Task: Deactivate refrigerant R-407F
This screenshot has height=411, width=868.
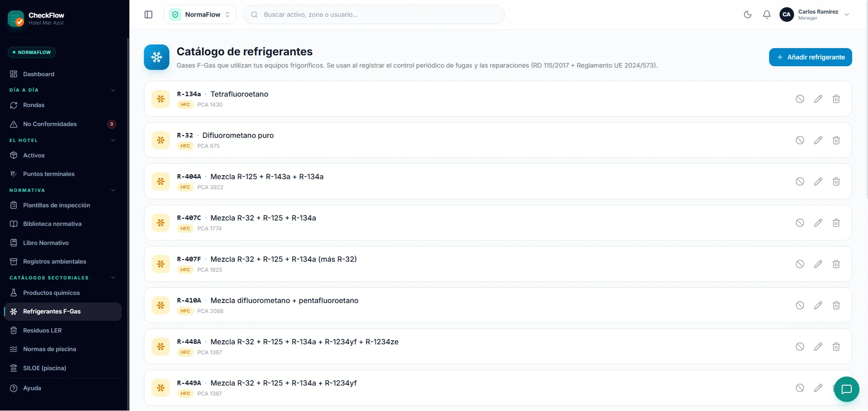Action: [x=800, y=264]
